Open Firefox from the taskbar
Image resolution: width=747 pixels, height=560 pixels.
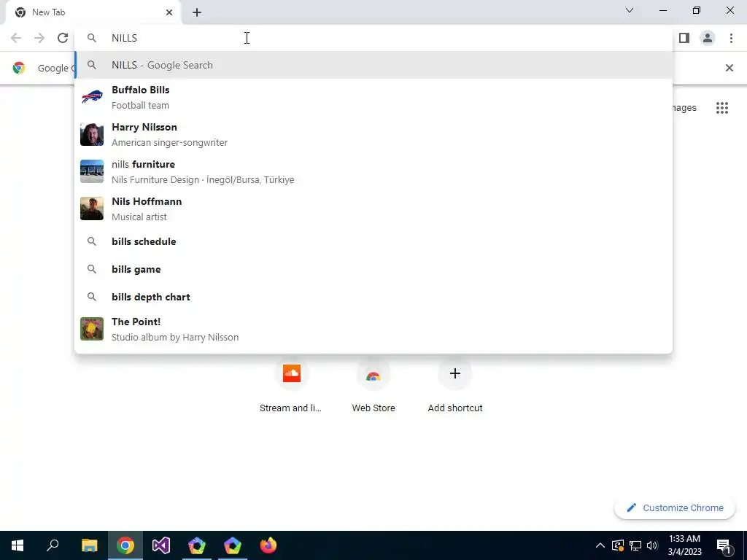(x=268, y=545)
